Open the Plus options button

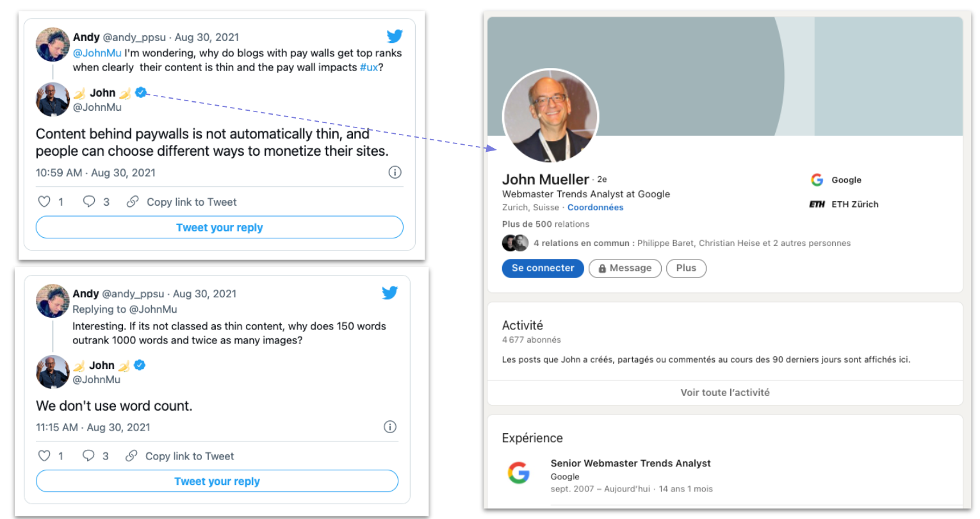click(686, 268)
